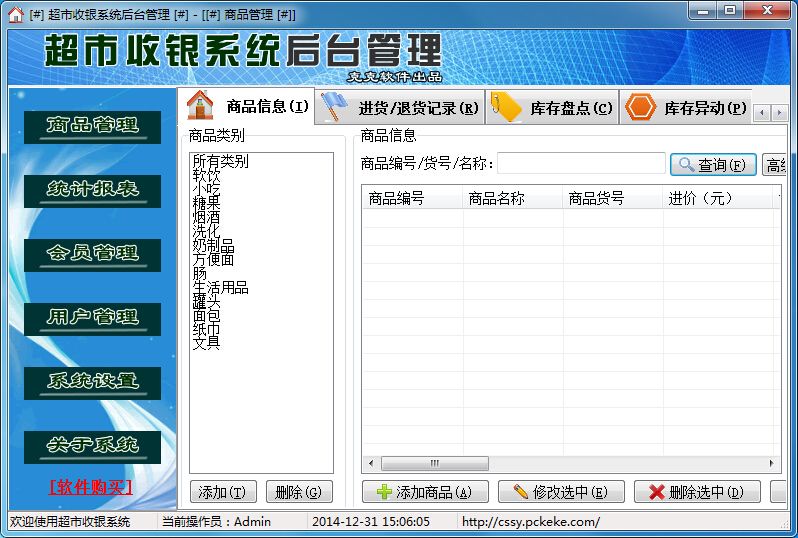The image size is (798, 538).
Task: Open the 会员管理 sidebar section
Action: [93, 254]
